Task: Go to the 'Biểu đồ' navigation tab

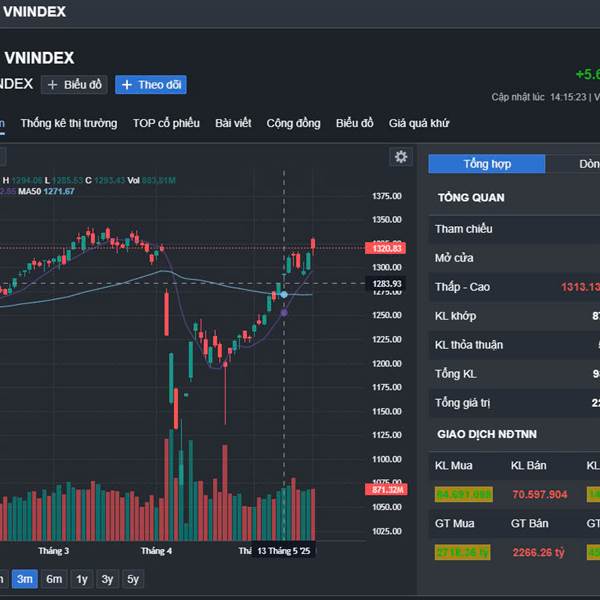Action: 355,123
